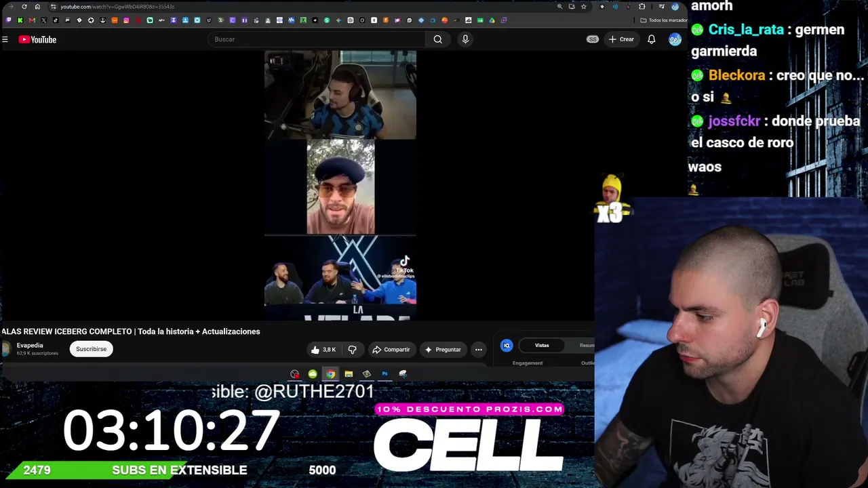The image size is (868, 488).
Task: Click the Compartir share button
Action: [391, 350]
